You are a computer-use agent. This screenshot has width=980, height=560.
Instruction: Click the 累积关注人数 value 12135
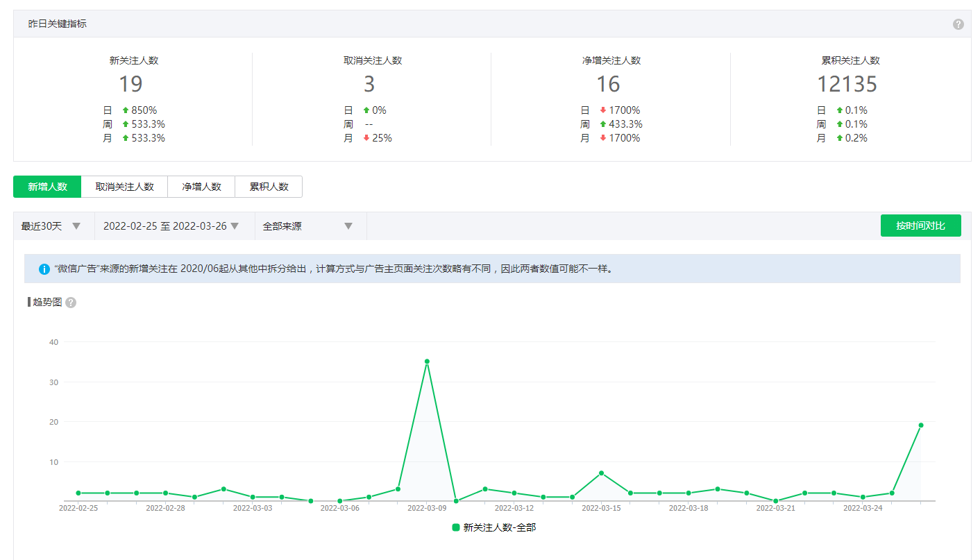(847, 84)
